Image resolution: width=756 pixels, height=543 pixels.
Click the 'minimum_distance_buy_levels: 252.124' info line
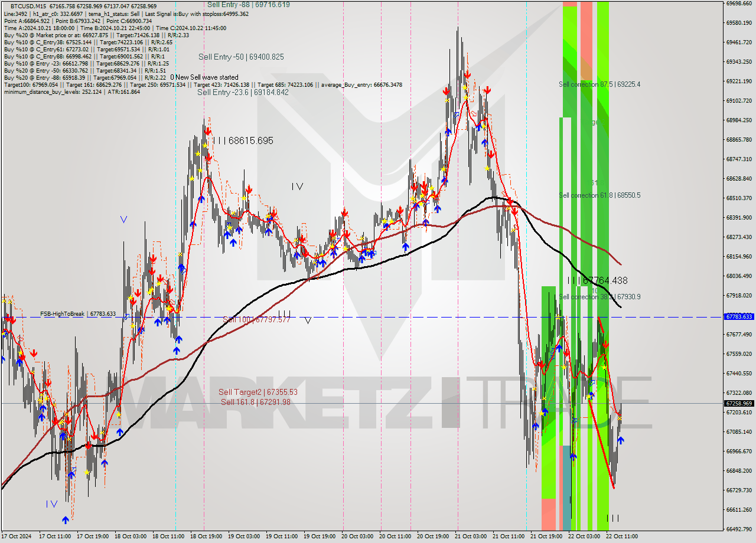(x=71, y=91)
